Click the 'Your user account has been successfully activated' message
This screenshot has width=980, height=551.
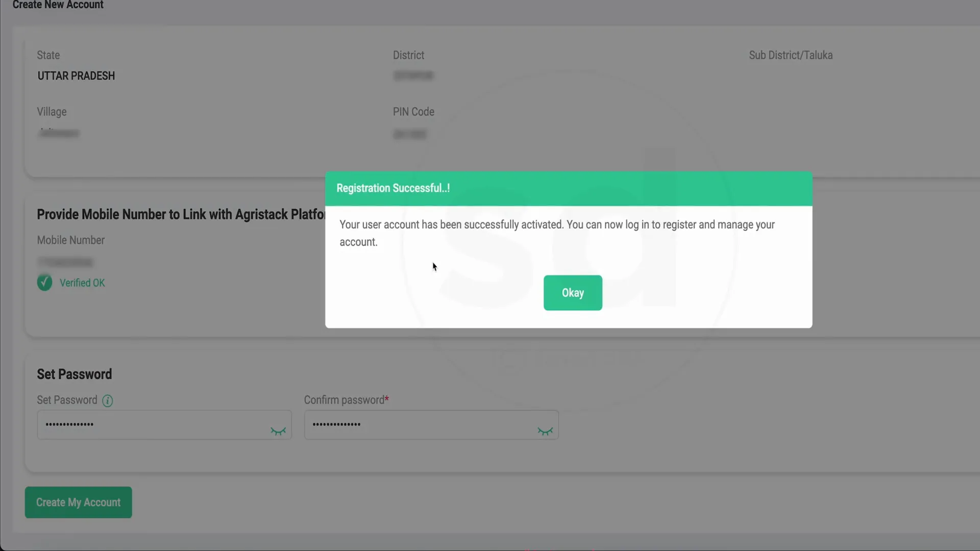[x=557, y=233]
